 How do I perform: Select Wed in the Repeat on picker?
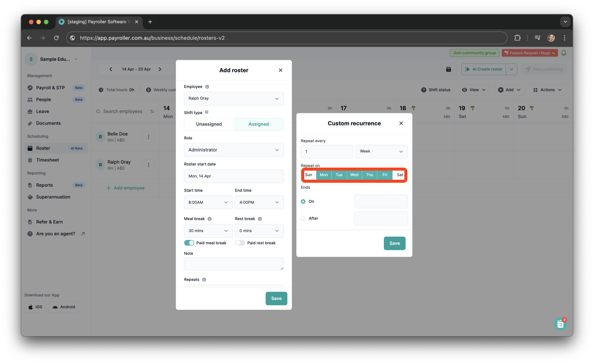click(354, 175)
